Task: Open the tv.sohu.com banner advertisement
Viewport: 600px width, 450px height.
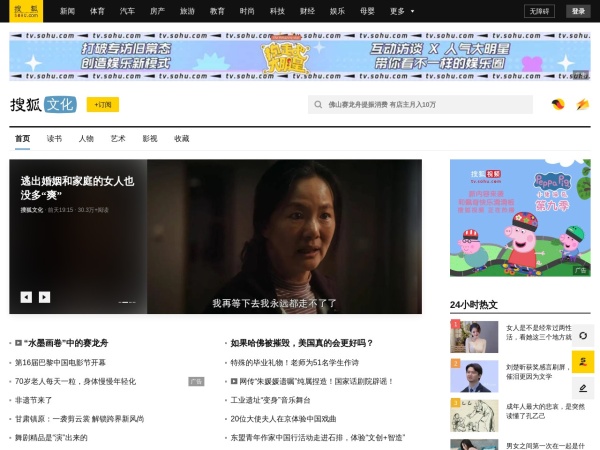Action: [x=300, y=56]
